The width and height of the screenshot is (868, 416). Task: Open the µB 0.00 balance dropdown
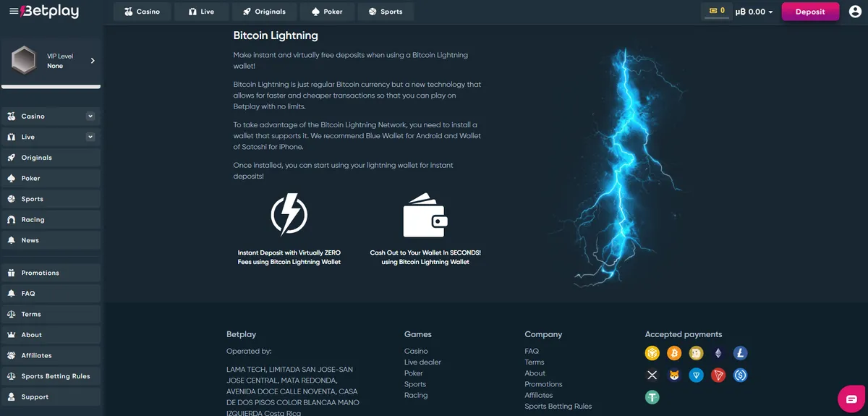coord(754,12)
